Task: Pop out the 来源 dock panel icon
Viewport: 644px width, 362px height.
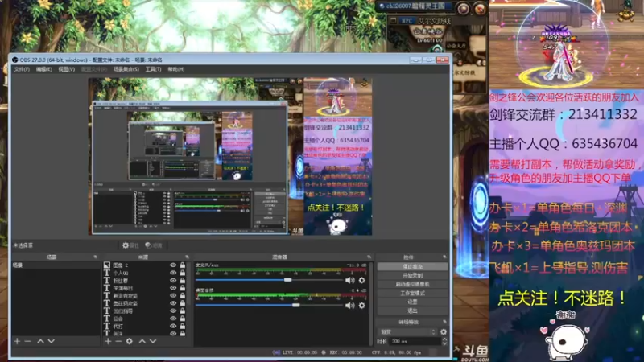Action: coord(187,257)
